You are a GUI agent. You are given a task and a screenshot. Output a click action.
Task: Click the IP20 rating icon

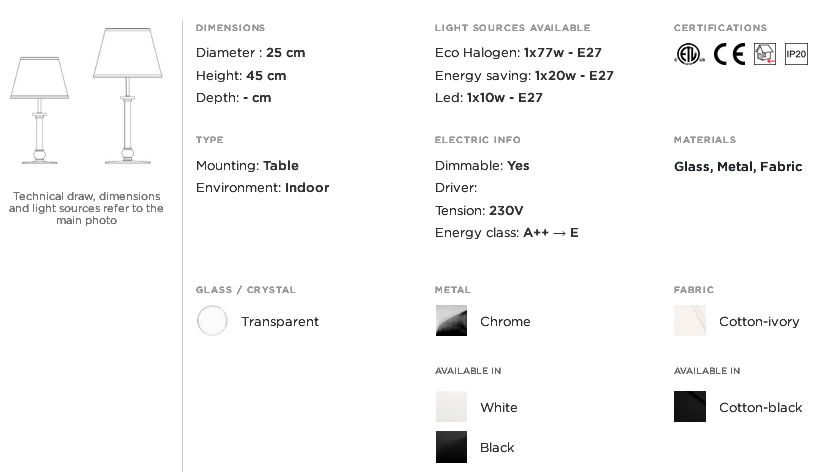click(796, 54)
